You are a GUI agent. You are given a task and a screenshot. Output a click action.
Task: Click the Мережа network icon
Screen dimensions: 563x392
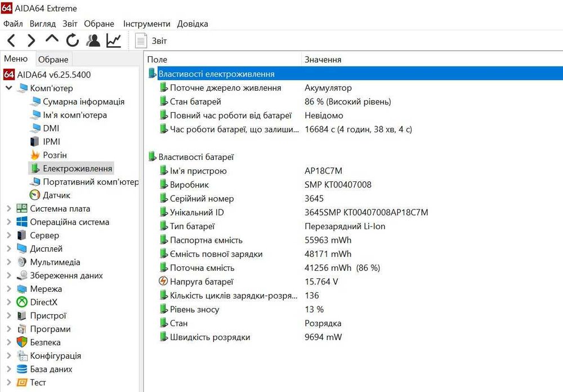tap(22, 289)
